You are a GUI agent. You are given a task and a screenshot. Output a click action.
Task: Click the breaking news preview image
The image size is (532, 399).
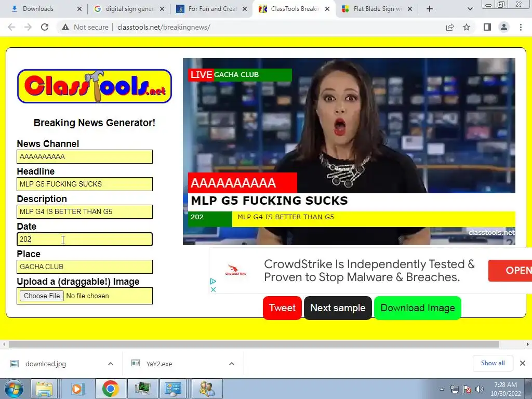coord(349,151)
